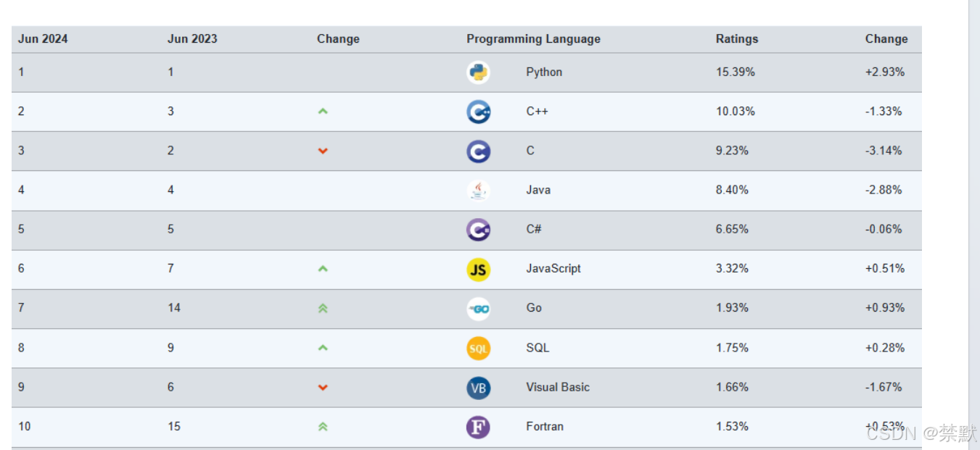This screenshot has height=450, width=980.
Task: Click the purple Fortran F icon
Action: (x=478, y=427)
